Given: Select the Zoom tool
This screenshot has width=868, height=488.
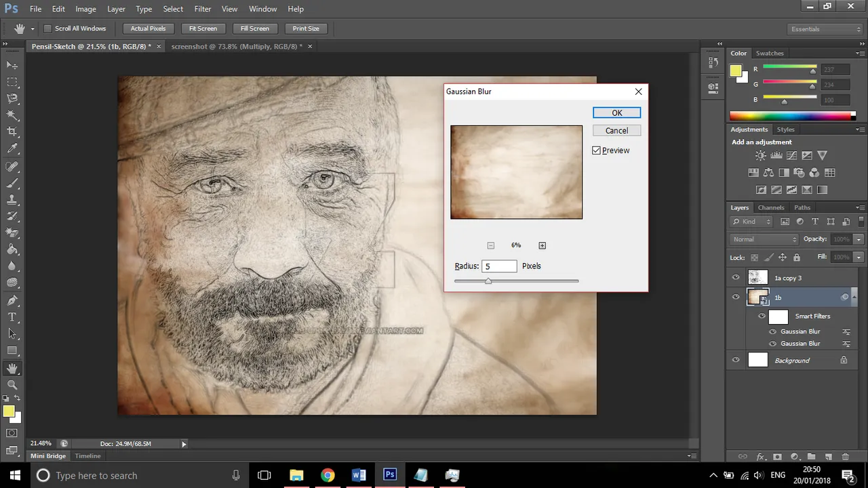Looking at the screenshot, I should [x=12, y=385].
